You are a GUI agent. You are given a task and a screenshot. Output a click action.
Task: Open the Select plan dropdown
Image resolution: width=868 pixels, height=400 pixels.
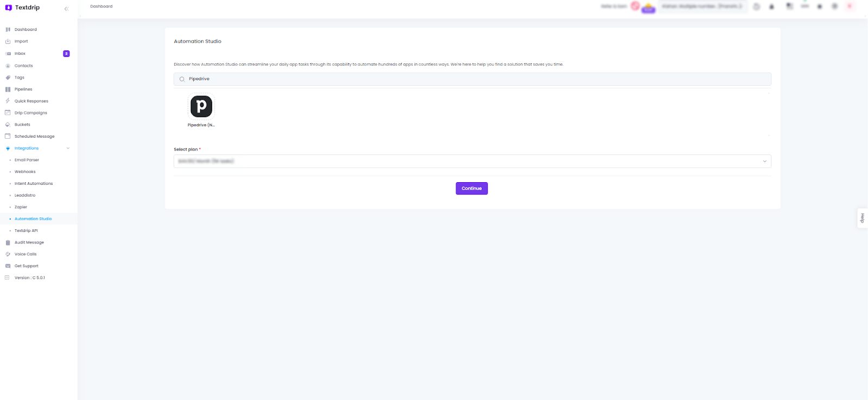point(472,161)
